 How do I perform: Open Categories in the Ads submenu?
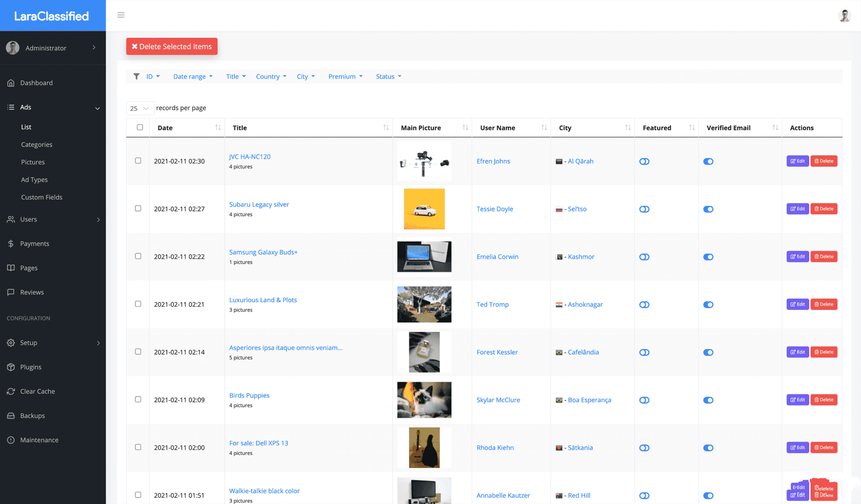coord(36,145)
